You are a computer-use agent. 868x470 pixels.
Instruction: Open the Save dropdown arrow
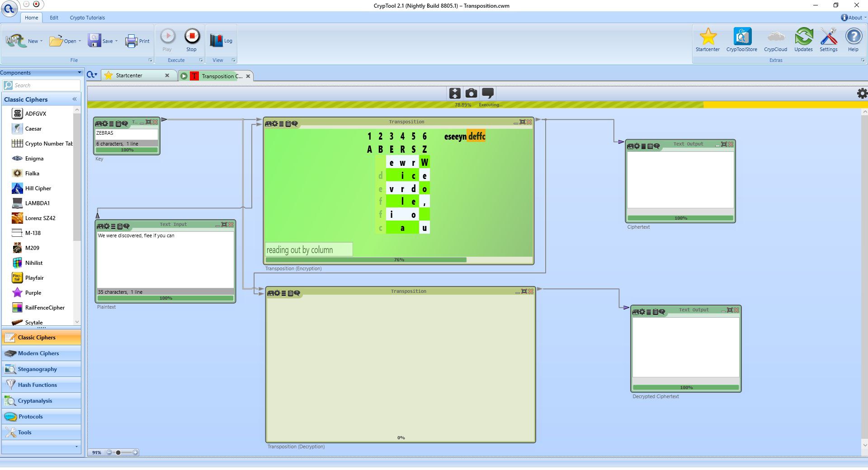[x=116, y=41]
